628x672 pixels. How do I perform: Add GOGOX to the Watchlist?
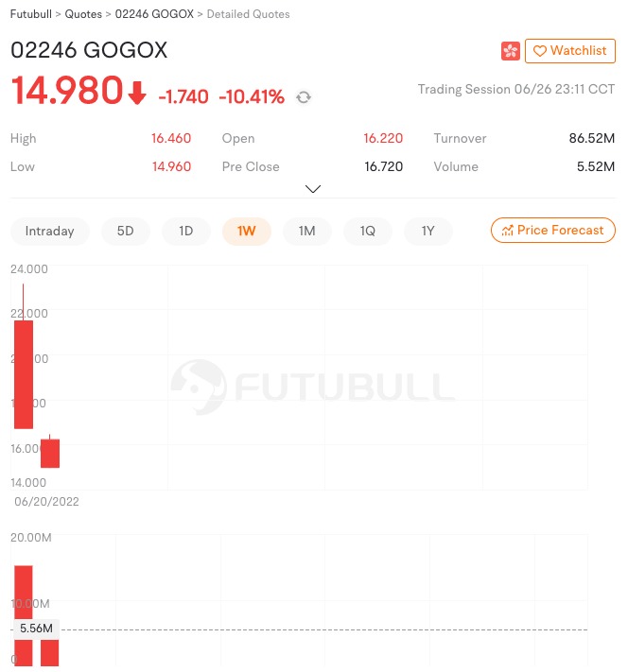pyautogui.click(x=570, y=51)
